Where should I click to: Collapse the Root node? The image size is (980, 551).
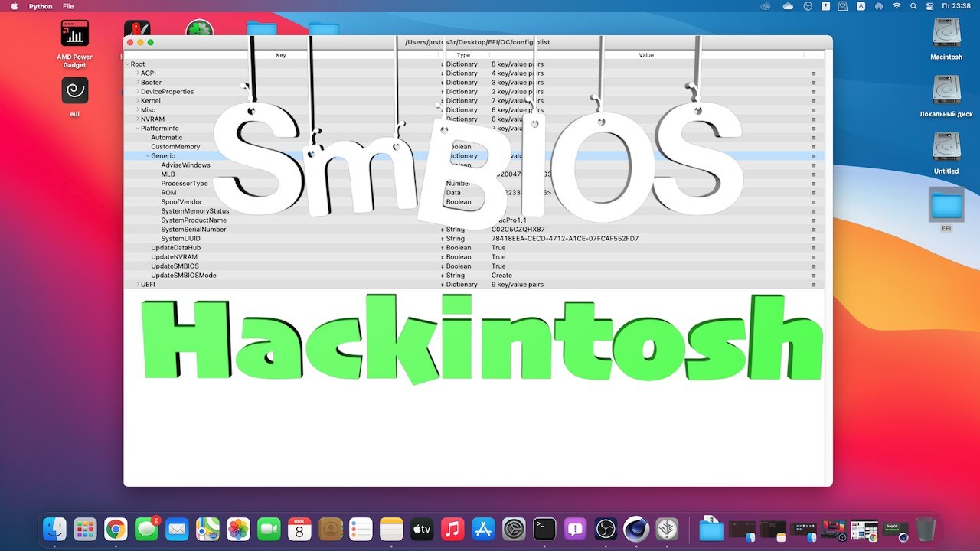(x=127, y=64)
